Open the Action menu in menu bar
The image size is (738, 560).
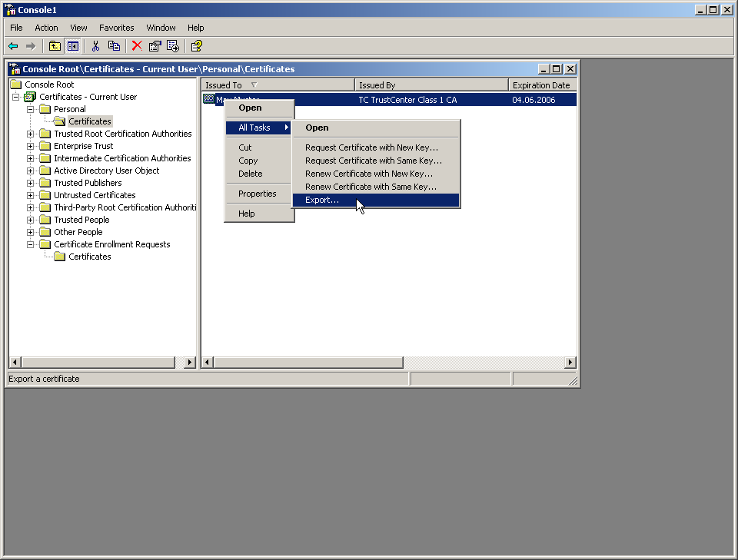(46, 28)
